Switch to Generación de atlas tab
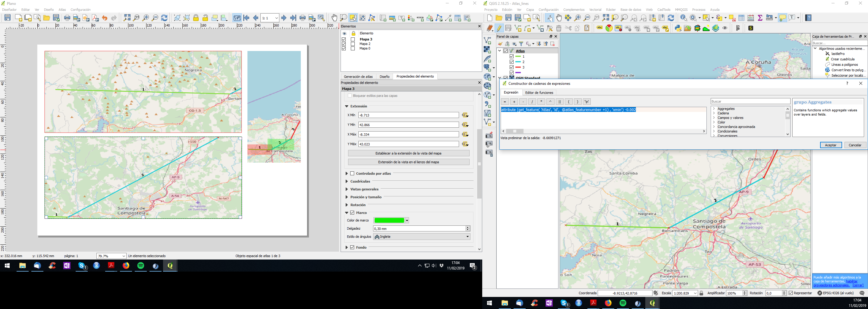 [358, 77]
